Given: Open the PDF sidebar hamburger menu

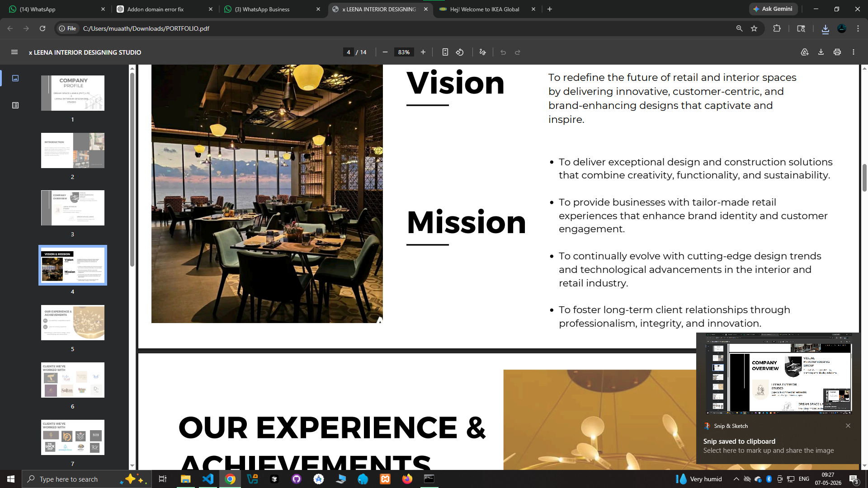Looking at the screenshot, I should coord(14,52).
